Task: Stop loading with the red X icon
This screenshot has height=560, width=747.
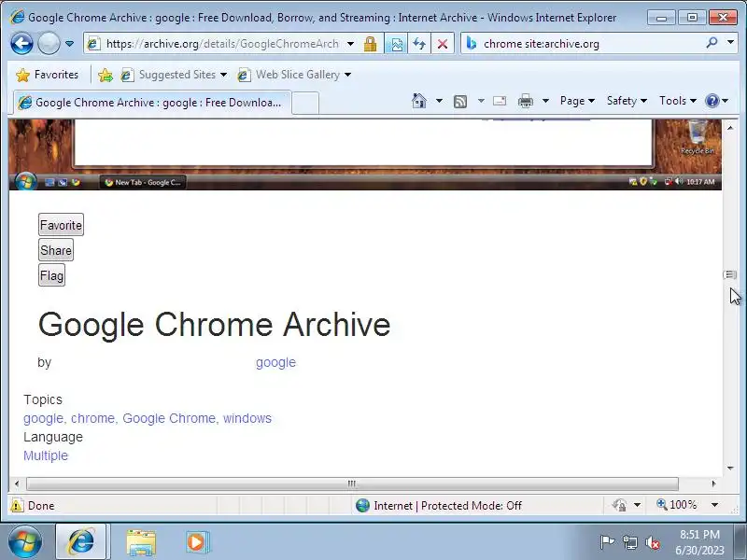Action: tap(443, 44)
